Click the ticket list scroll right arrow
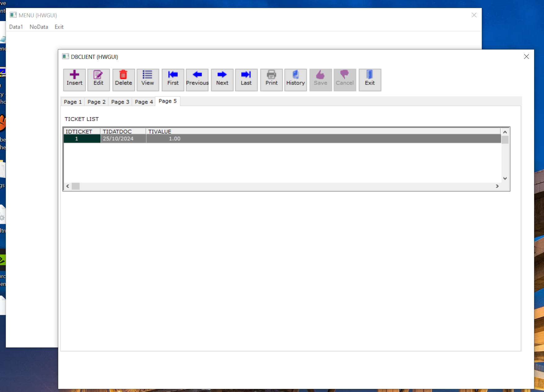 pos(497,186)
